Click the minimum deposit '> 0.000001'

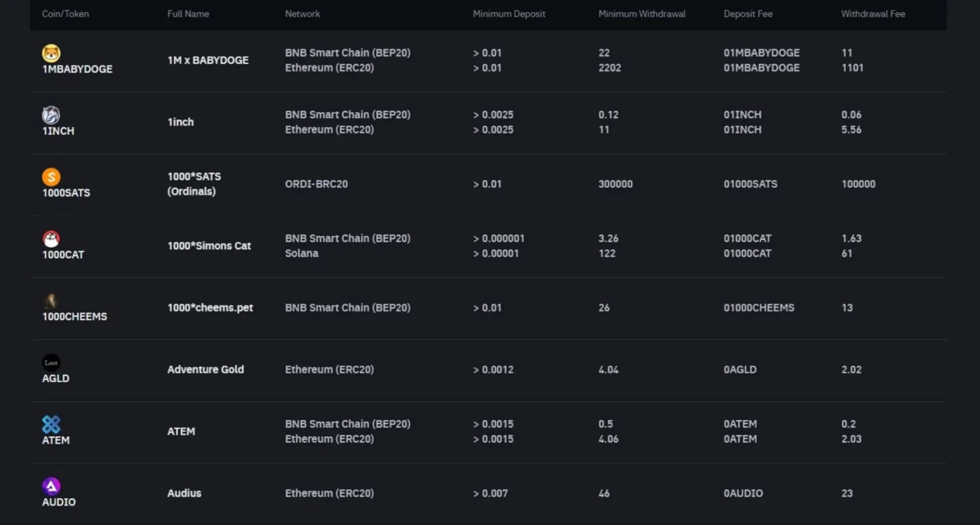coord(499,238)
